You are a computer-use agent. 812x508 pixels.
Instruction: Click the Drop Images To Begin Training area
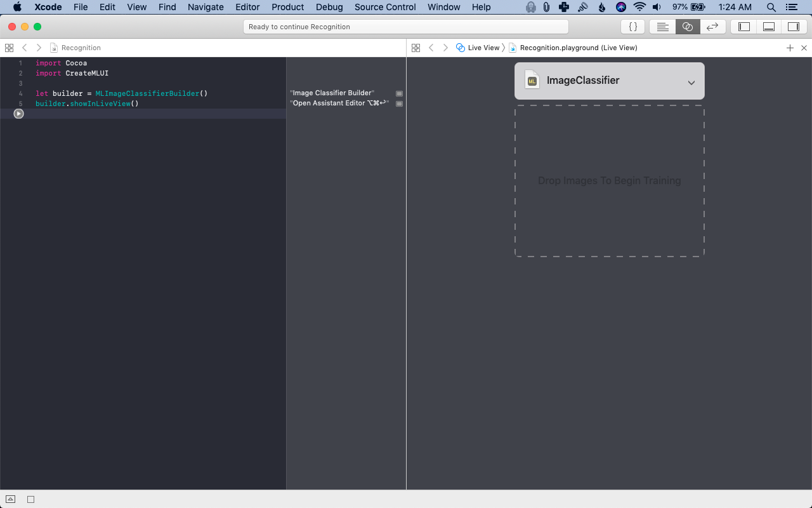tap(610, 181)
